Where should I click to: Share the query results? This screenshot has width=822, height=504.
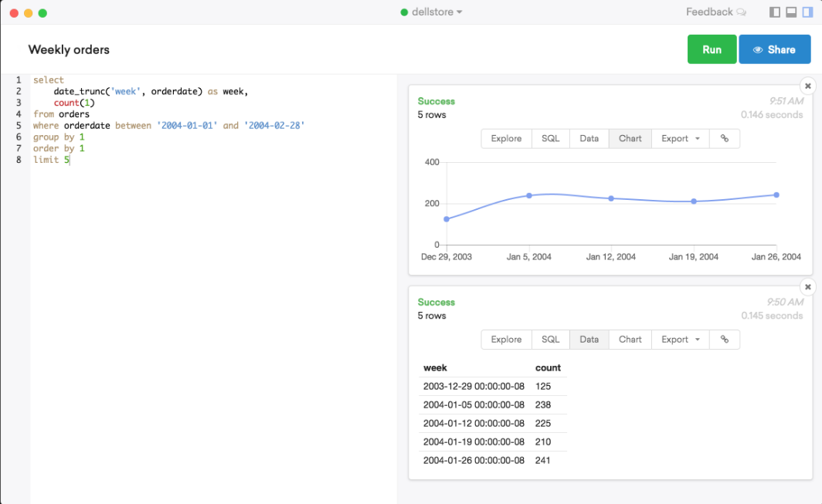(x=775, y=49)
